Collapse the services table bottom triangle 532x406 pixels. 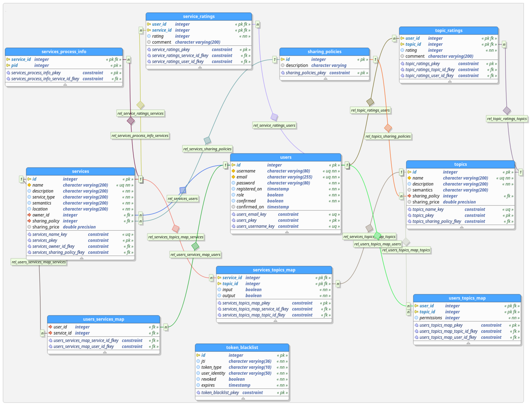(82, 258)
